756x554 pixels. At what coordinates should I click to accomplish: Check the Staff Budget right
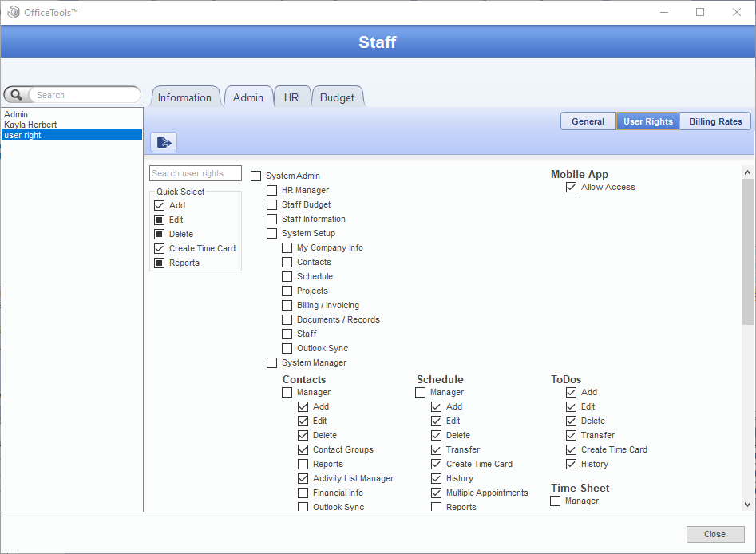click(x=272, y=205)
